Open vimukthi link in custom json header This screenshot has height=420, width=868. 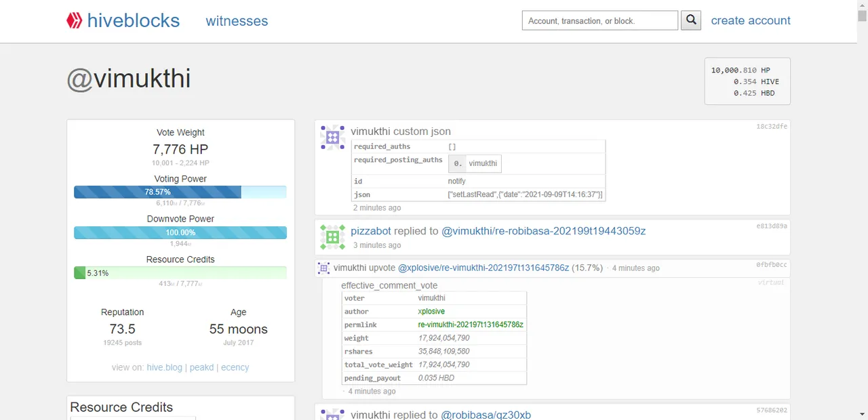[x=370, y=131]
